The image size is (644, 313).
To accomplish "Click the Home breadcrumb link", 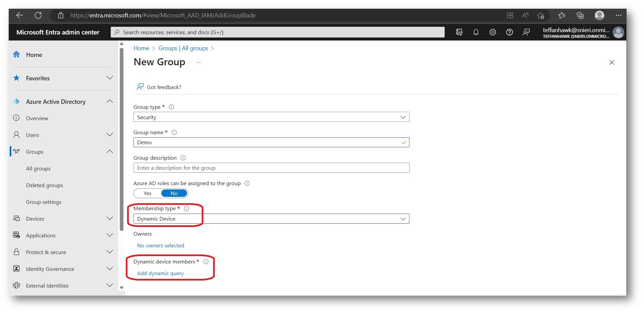I will pos(141,48).
